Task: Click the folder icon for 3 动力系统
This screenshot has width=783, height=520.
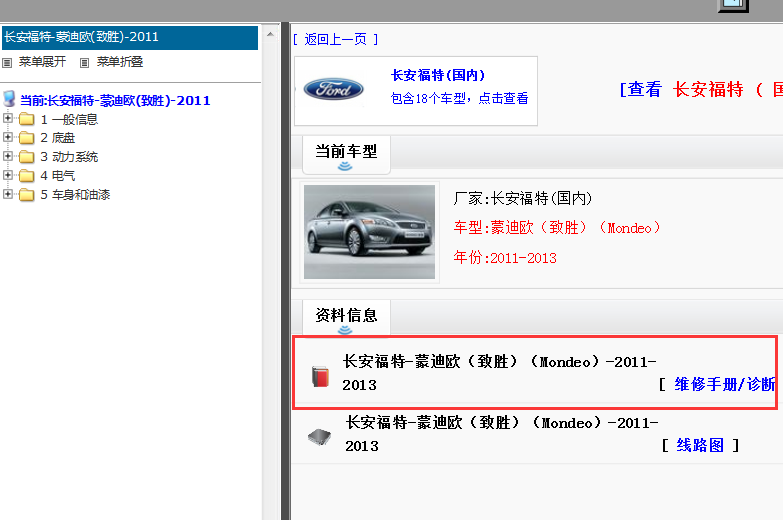Action: click(x=26, y=157)
